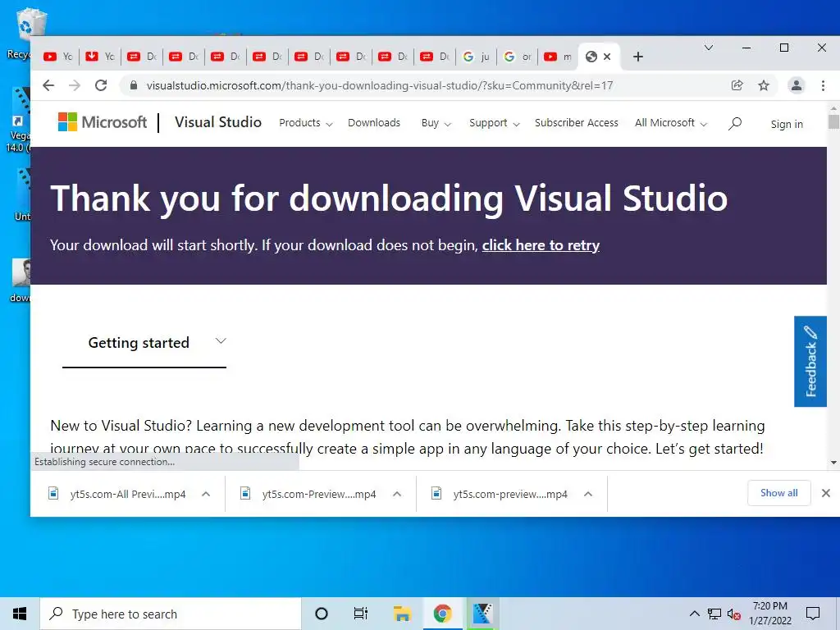Show hidden system tray icons
Viewport: 840px width, 630px height.
pyautogui.click(x=694, y=614)
